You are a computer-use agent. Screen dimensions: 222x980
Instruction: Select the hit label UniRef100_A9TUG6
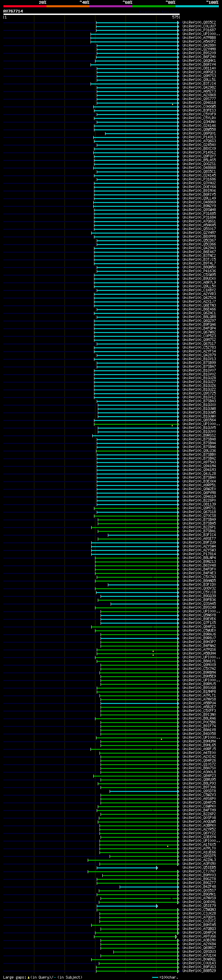pyautogui.click(x=199, y=937)
